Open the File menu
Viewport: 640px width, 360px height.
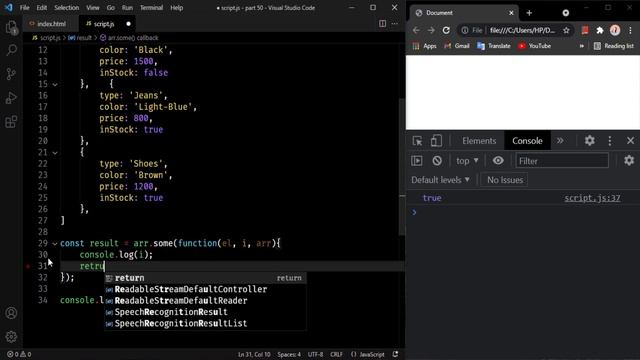(24, 8)
